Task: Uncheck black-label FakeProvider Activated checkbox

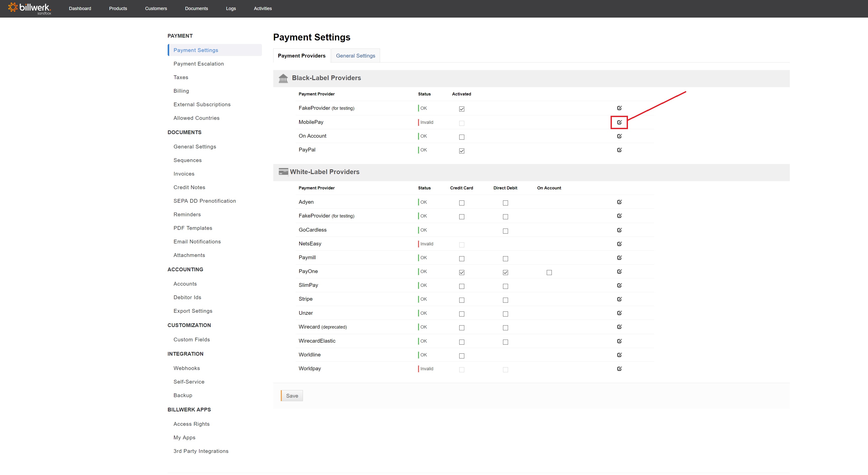Action: (x=462, y=109)
